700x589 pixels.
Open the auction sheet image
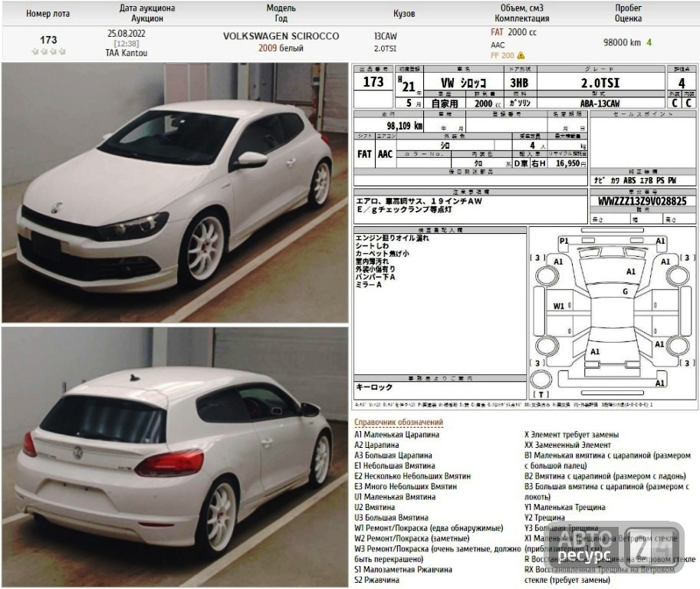[525, 237]
